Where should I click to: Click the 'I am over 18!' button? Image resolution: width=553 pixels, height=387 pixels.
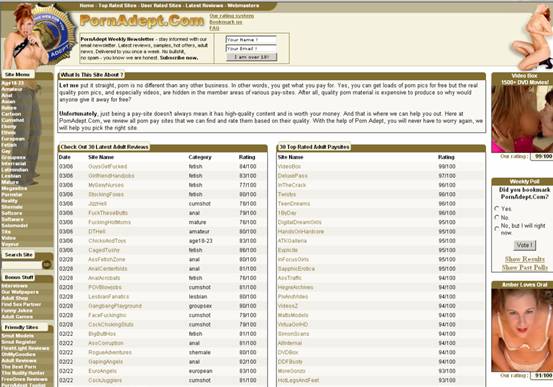point(251,57)
